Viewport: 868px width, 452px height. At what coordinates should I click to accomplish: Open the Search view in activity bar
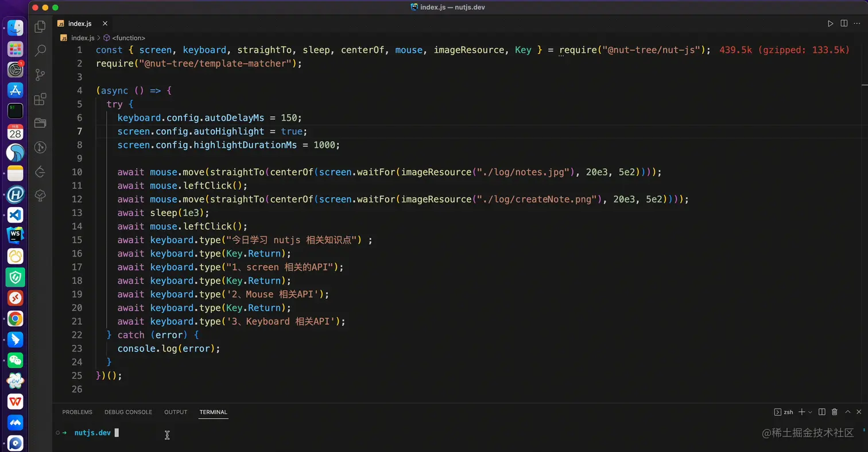[x=40, y=50]
